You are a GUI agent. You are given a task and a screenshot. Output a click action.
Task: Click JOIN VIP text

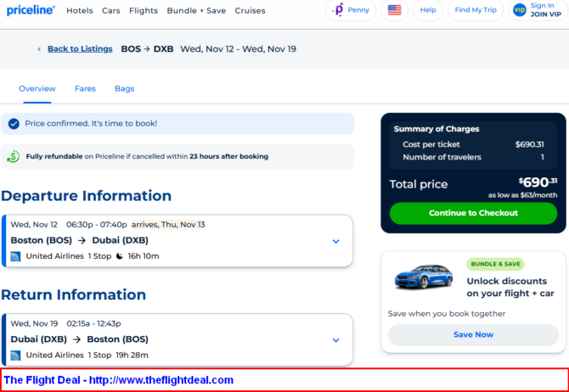coord(546,14)
